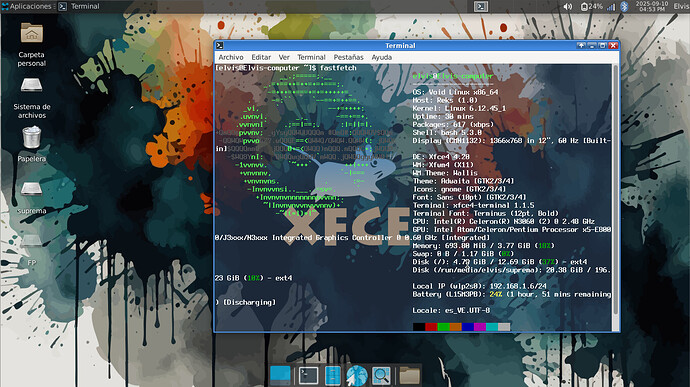Viewport: 690px width, 387px height.
Task: Click the 'Swap: 0 B / 1.17 GiB' line
Action: 463,254
